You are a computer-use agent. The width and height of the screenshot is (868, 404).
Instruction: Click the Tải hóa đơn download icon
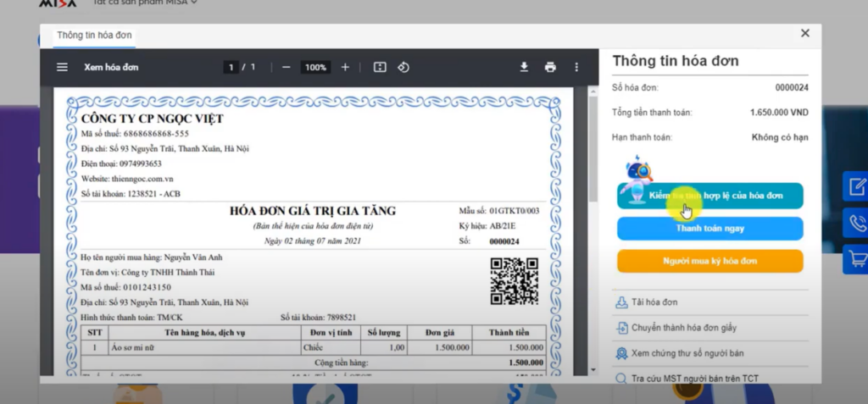[x=621, y=302]
